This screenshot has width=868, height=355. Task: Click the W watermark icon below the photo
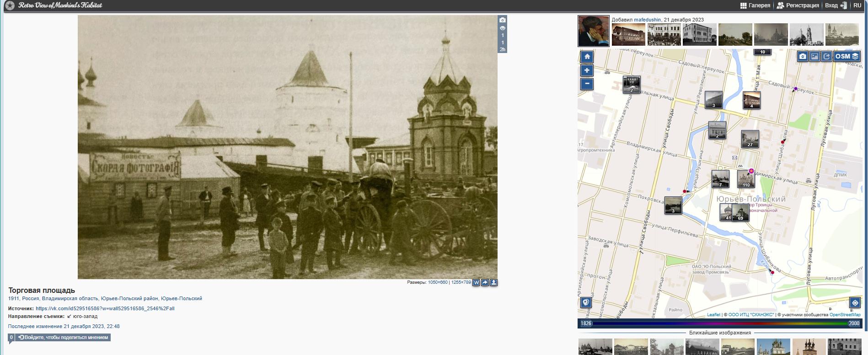pos(476,282)
